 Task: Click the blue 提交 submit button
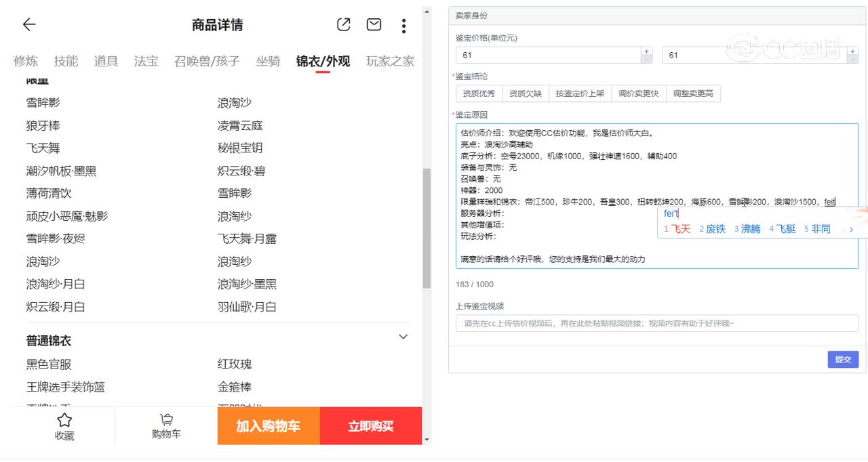(843, 360)
